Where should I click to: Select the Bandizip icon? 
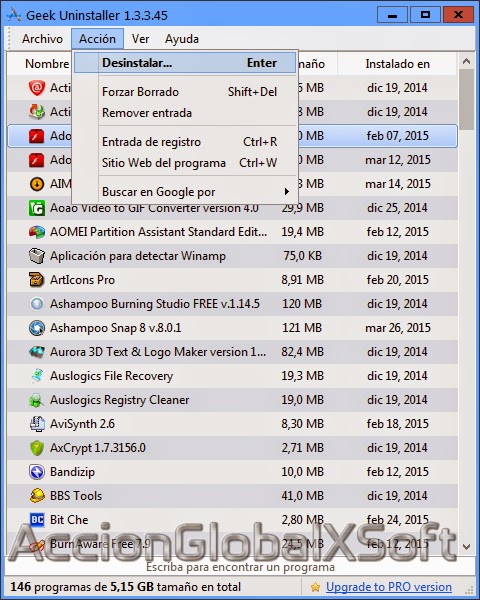(x=37, y=472)
